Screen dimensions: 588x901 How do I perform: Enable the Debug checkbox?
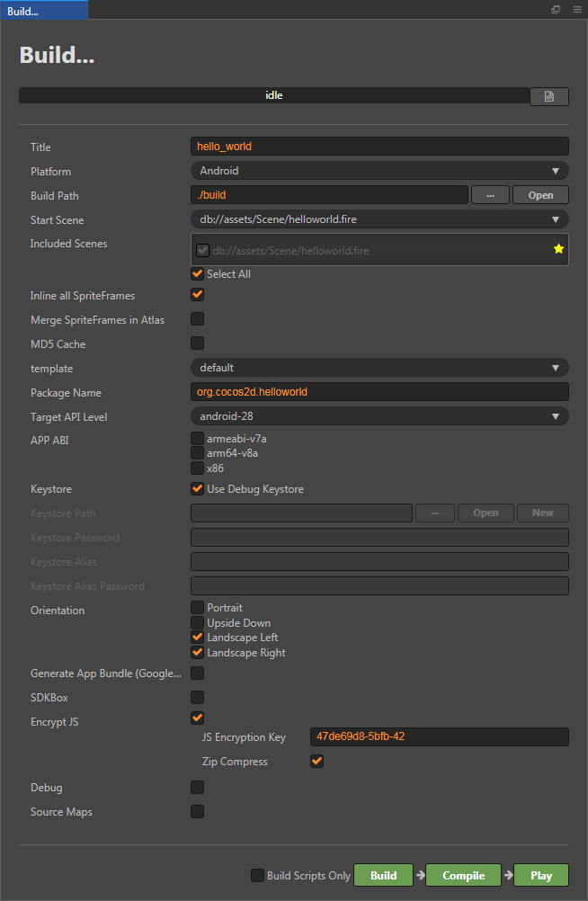(x=197, y=787)
